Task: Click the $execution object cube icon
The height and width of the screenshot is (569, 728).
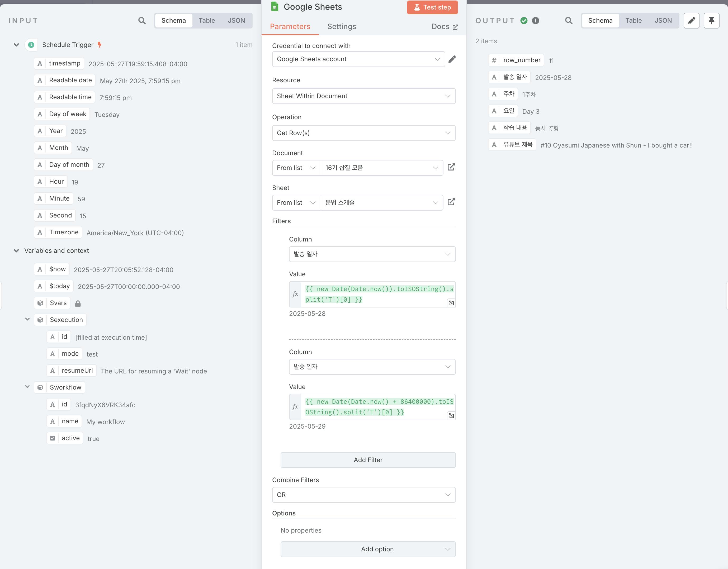Action: (40, 320)
